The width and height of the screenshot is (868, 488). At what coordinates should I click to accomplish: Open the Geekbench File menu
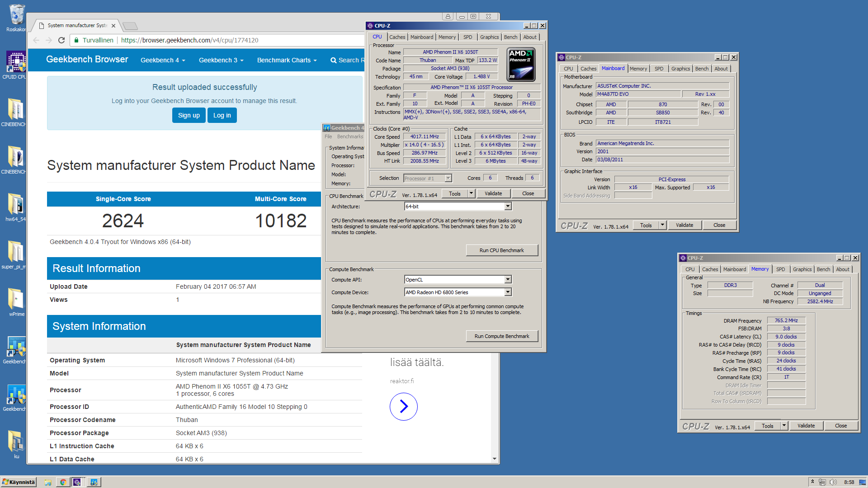tap(328, 136)
